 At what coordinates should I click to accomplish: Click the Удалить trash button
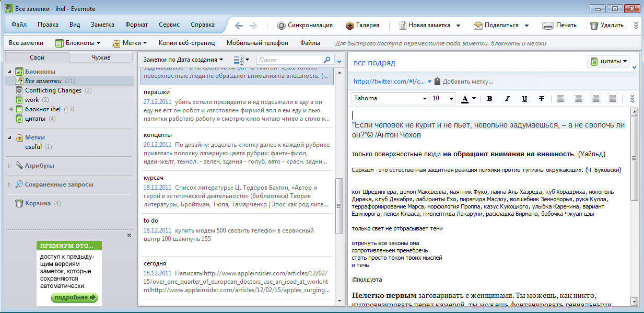coord(606,25)
